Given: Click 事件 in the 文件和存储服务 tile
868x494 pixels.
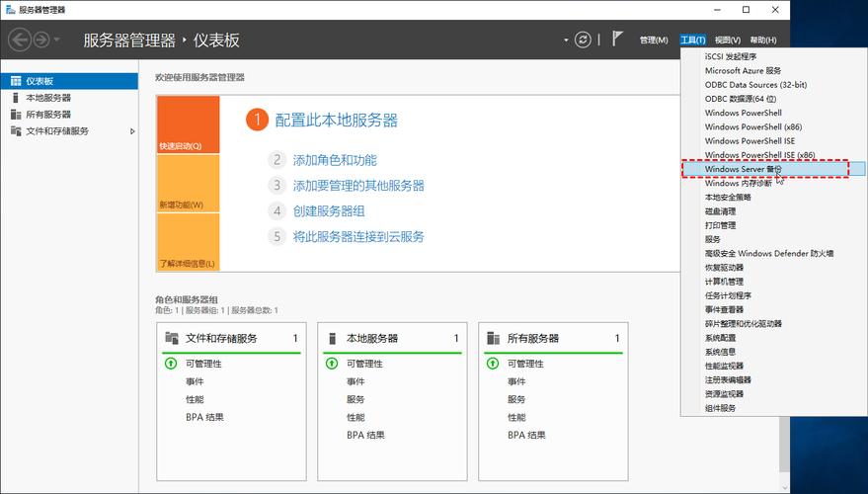Looking at the screenshot, I should point(195,381).
